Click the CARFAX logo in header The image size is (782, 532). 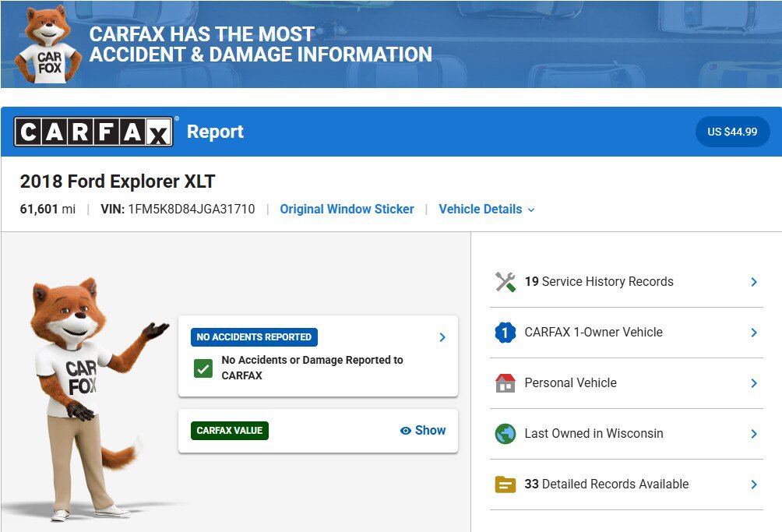[x=93, y=132]
